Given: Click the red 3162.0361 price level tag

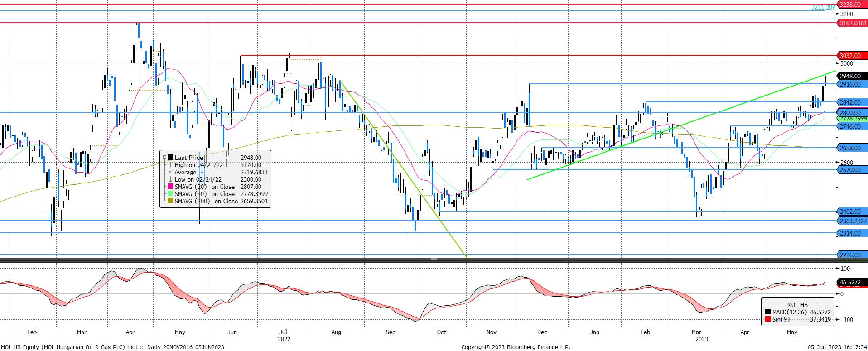Looking at the screenshot, I should 853,23.
